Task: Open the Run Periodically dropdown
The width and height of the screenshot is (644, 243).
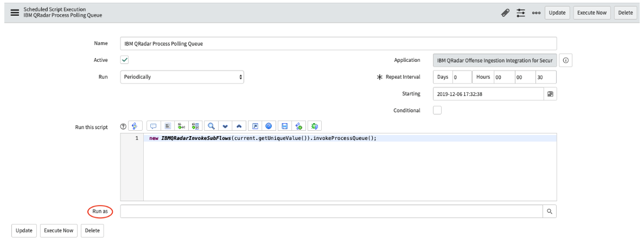Action: (182, 77)
